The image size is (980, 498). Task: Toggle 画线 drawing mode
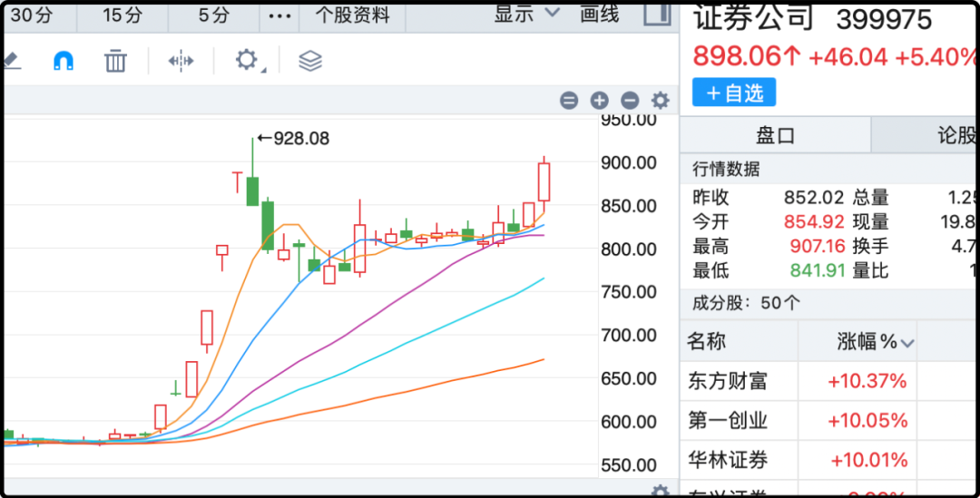coord(599,15)
